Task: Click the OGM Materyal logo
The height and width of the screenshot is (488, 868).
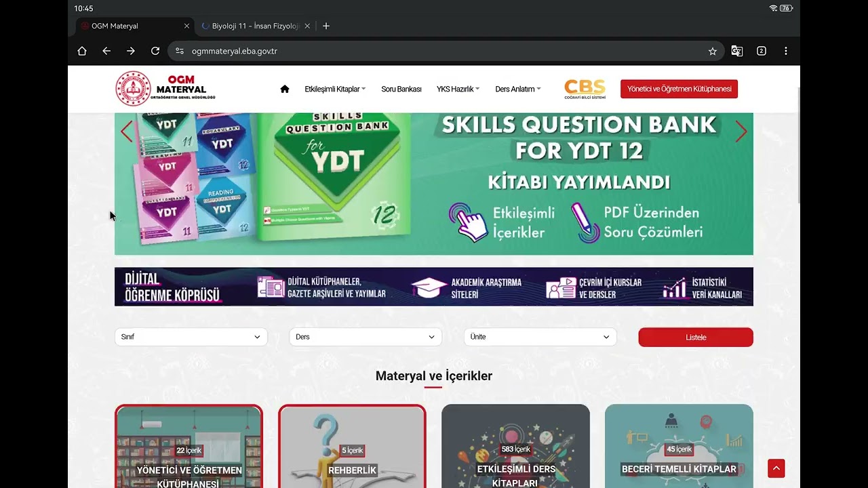Action: coord(165,89)
